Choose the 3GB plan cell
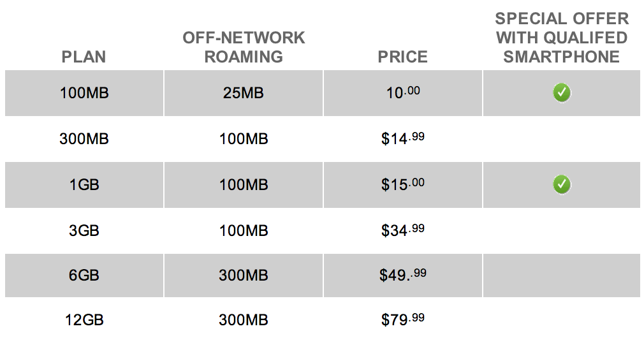Viewport: 644px width, 338px height. (84, 231)
